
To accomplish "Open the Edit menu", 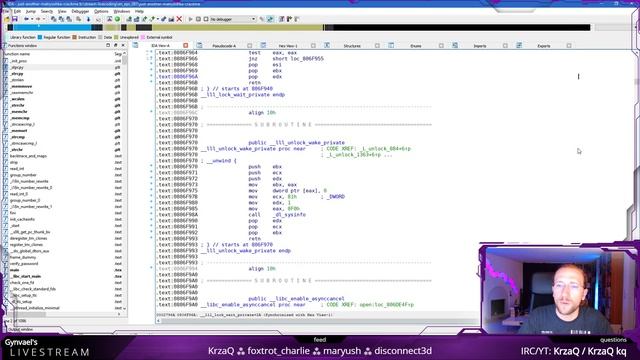I will click(17, 11).
